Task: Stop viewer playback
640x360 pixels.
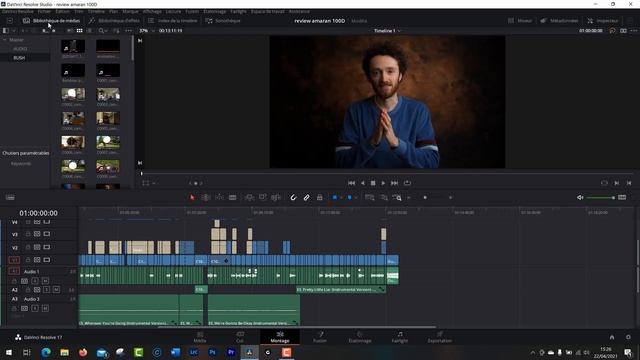Action: tap(373, 183)
